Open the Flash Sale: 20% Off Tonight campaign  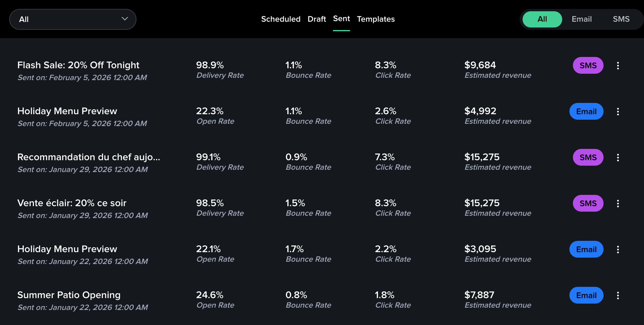[x=78, y=65]
